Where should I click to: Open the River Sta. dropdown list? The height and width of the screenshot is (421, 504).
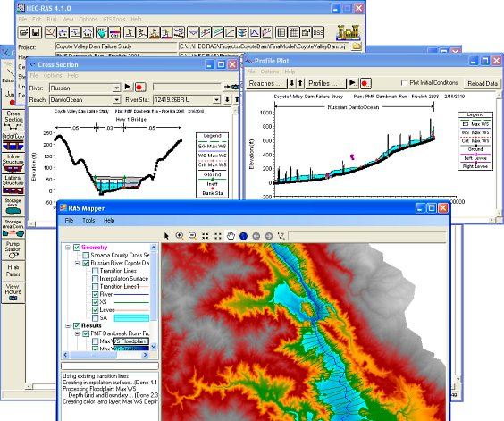(216, 100)
